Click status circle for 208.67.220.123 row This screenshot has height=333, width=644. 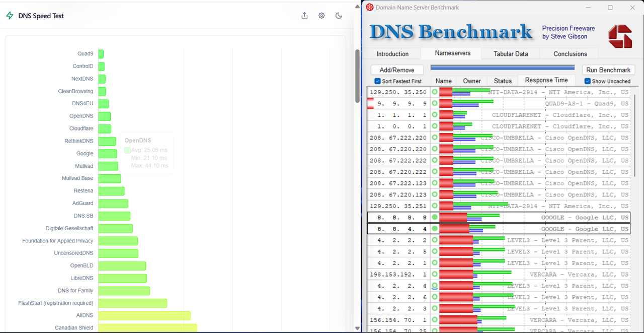point(435,194)
